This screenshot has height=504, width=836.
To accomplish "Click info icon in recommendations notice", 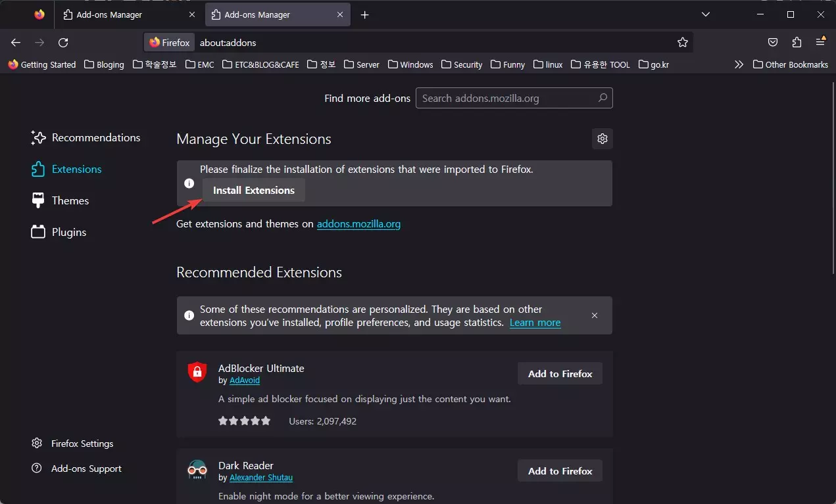I will (x=189, y=315).
